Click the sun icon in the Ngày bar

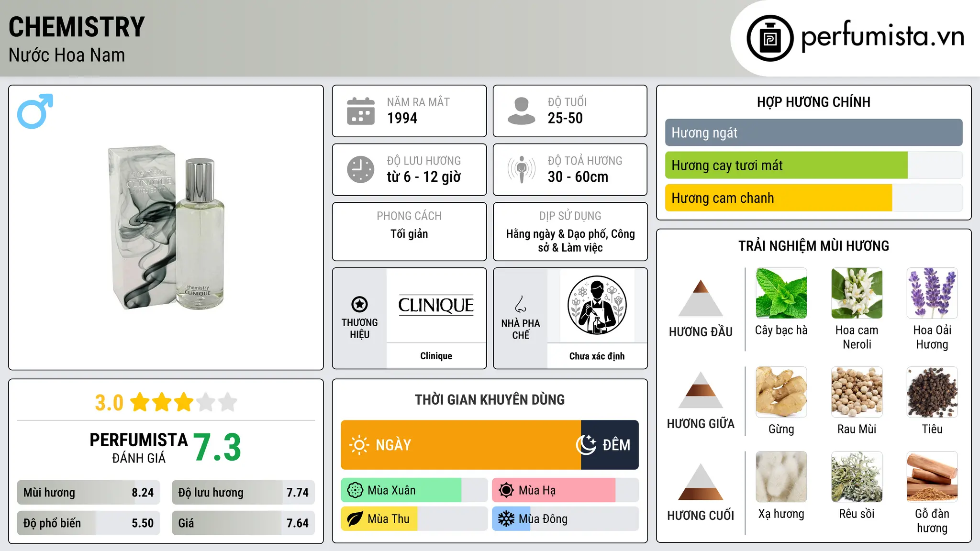click(359, 445)
